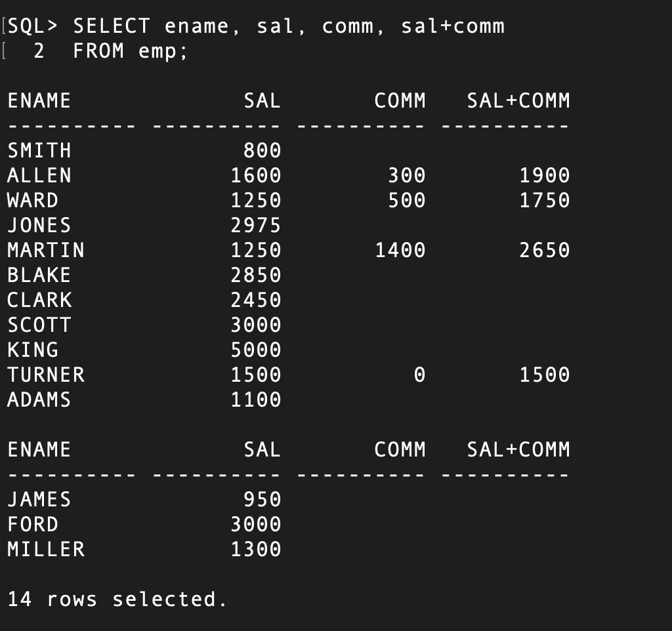Click 'FROM' on the second query line
672x631 pixels.
tap(98, 51)
